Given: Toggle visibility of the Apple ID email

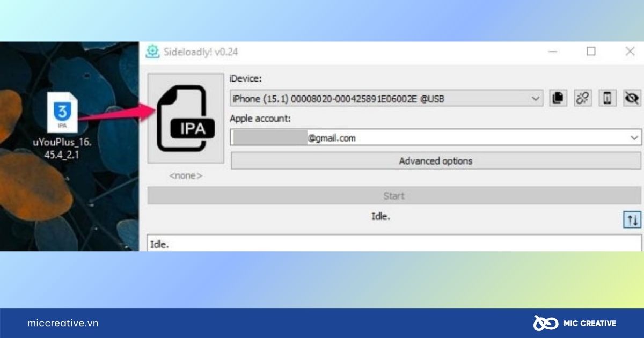Looking at the screenshot, I should click(631, 98).
